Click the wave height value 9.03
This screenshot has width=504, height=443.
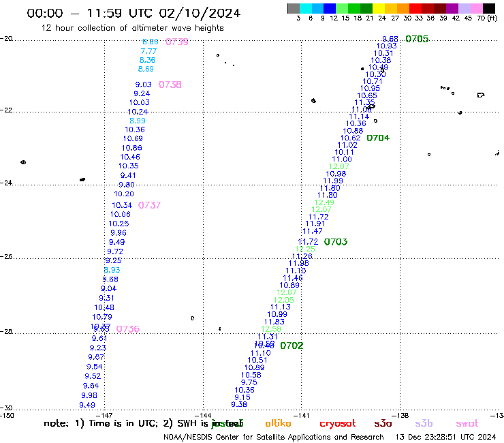[143, 85]
